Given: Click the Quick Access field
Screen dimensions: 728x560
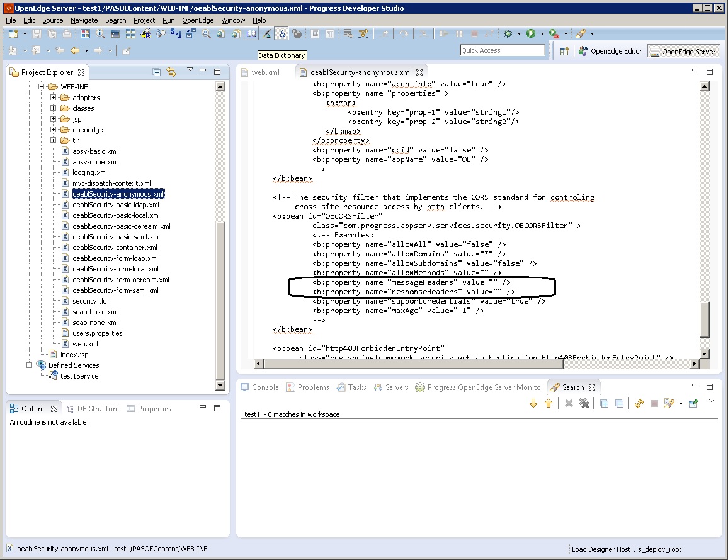Looking at the screenshot, I should [x=502, y=50].
